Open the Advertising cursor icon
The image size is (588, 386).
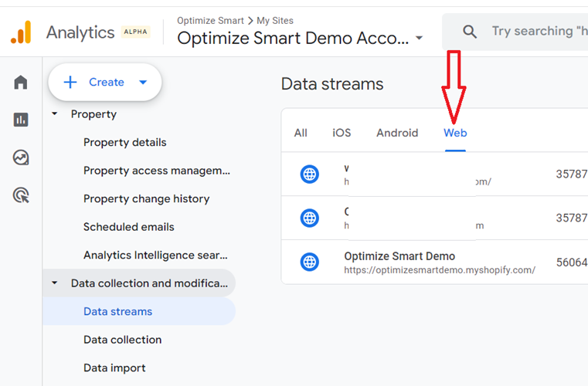[x=21, y=195]
